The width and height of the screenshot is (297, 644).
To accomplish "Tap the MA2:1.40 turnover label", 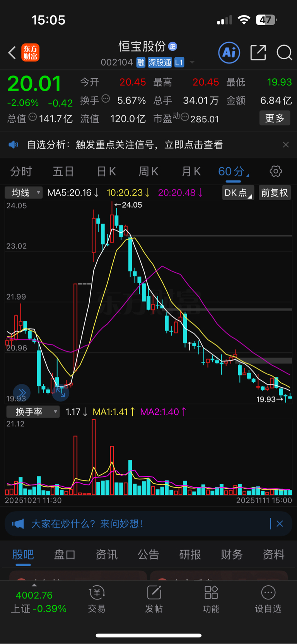I will tap(163, 412).
